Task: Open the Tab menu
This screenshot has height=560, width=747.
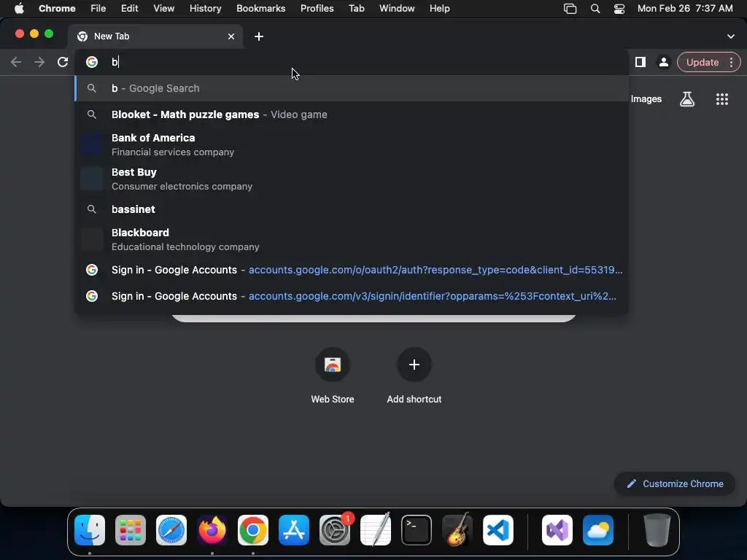Action: [x=356, y=9]
